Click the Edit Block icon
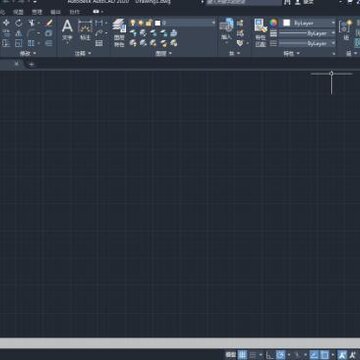Viewport: 360px width, 360px height. pyautogui.click(x=240, y=33)
